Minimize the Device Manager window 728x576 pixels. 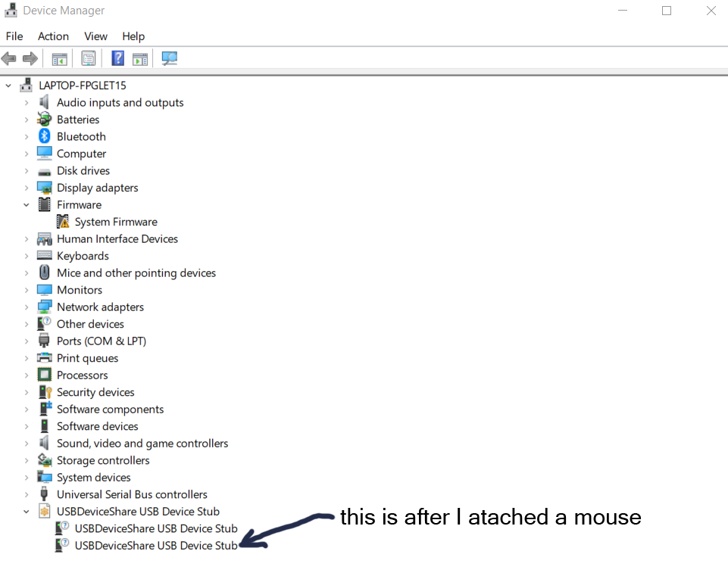pos(623,10)
